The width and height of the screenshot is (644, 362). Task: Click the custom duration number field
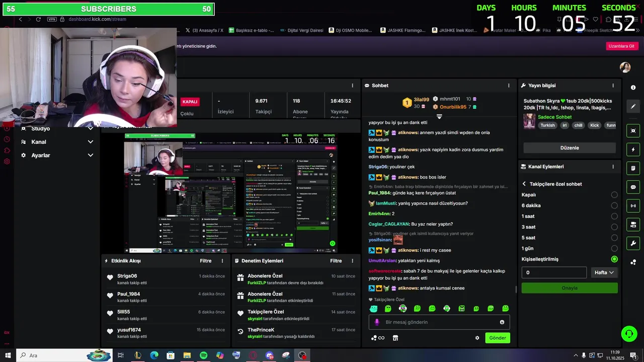(554, 273)
